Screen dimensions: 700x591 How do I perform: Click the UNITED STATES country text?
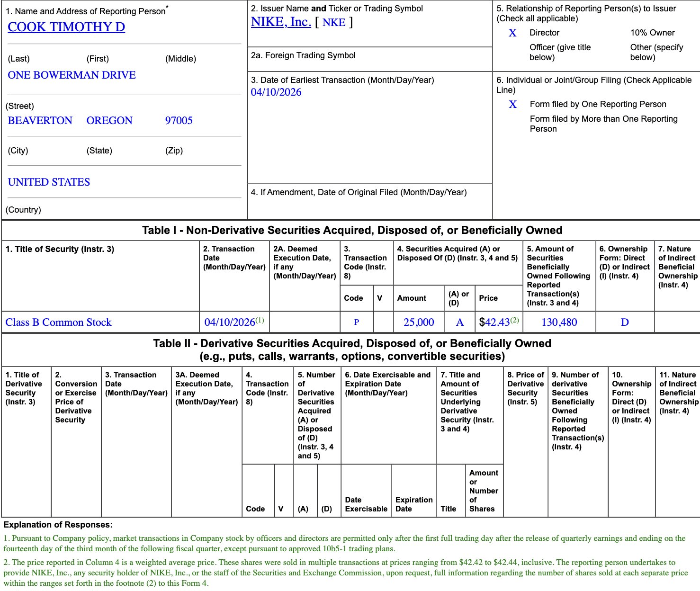tap(49, 182)
